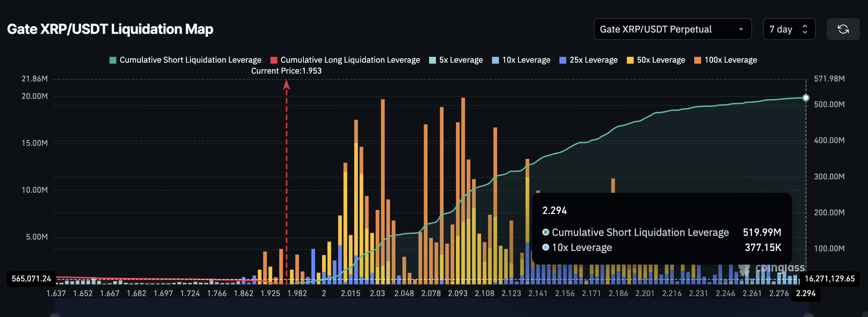Click the 100x Leverage orange legend icon

pyautogui.click(x=698, y=60)
